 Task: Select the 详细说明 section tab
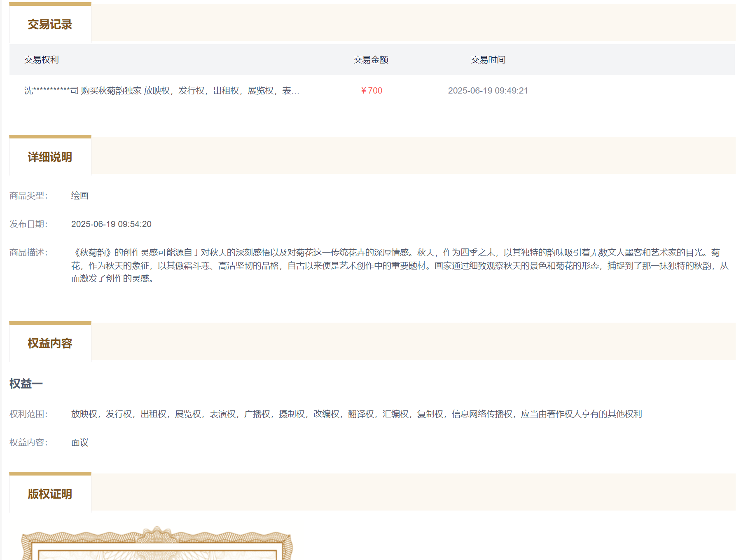click(x=50, y=157)
